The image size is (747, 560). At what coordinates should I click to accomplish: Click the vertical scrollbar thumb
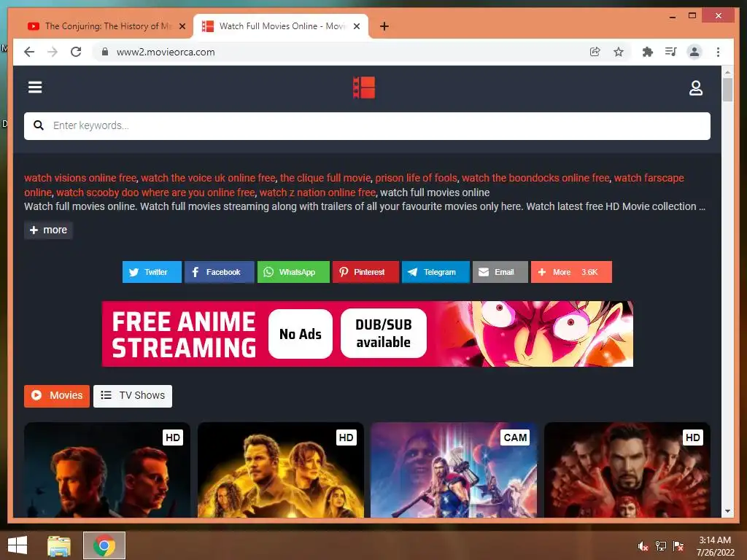click(727, 90)
